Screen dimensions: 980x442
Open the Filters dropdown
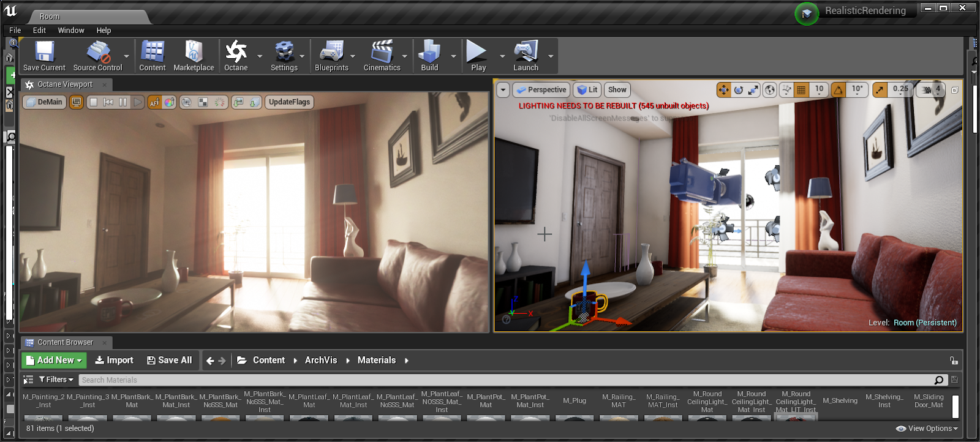pyautogui.click(x=56, y=380)
